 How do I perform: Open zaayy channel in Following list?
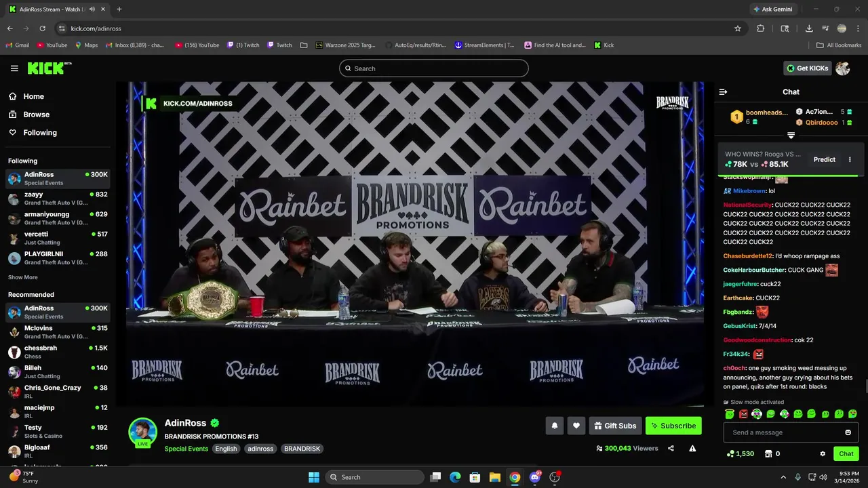58,199
